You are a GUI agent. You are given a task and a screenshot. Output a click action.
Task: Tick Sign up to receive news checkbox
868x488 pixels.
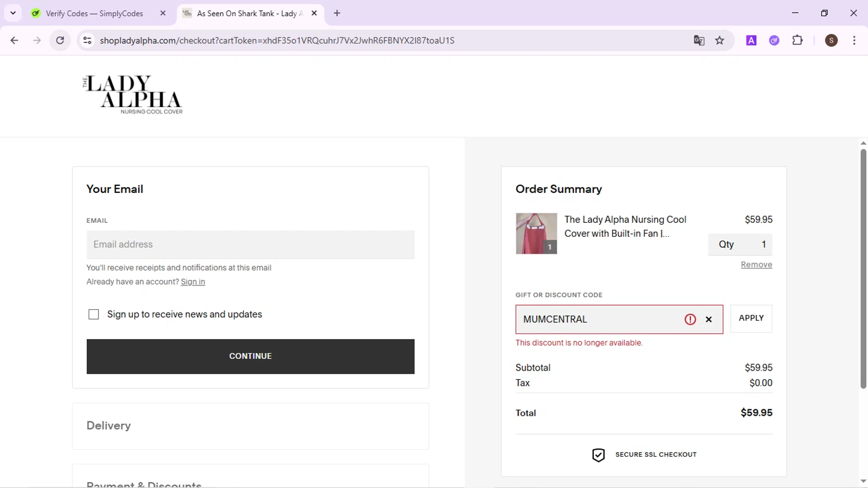(94, 314)
